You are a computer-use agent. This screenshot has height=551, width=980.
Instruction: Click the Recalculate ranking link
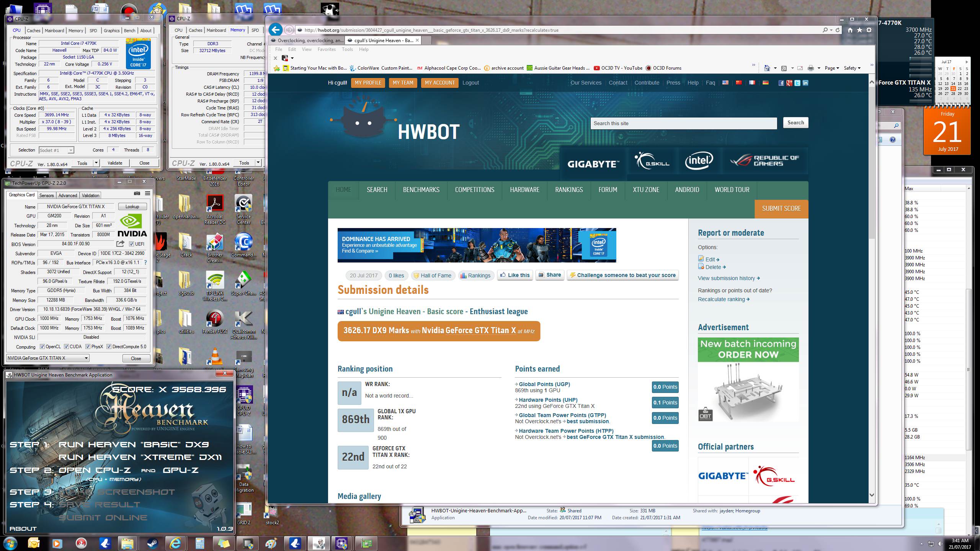click(724, 299)
